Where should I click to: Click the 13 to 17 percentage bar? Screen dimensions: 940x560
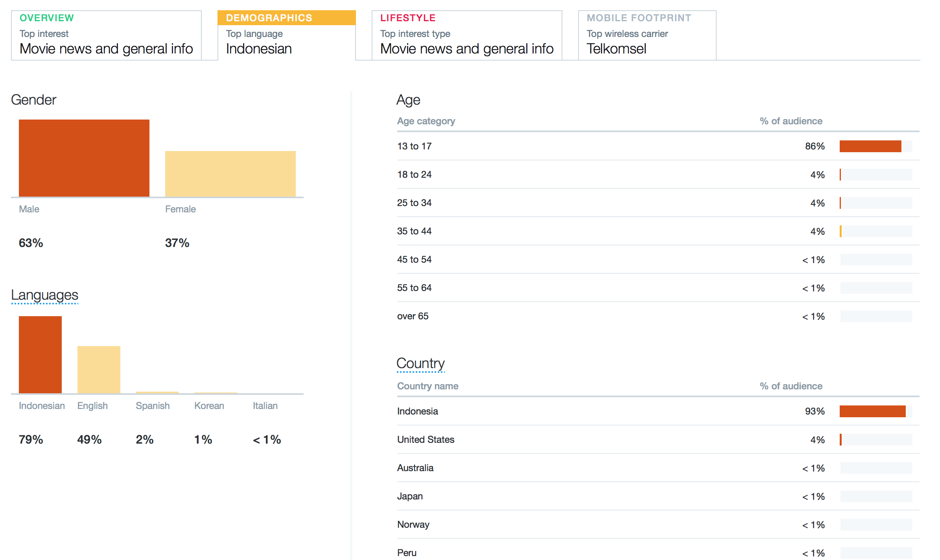coord(870,146)
